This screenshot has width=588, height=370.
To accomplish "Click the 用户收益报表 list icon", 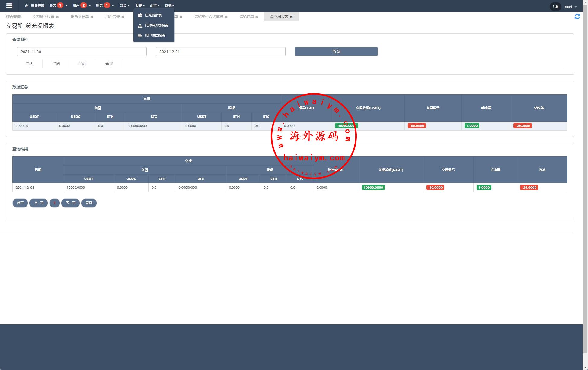I will pos(140,36).
